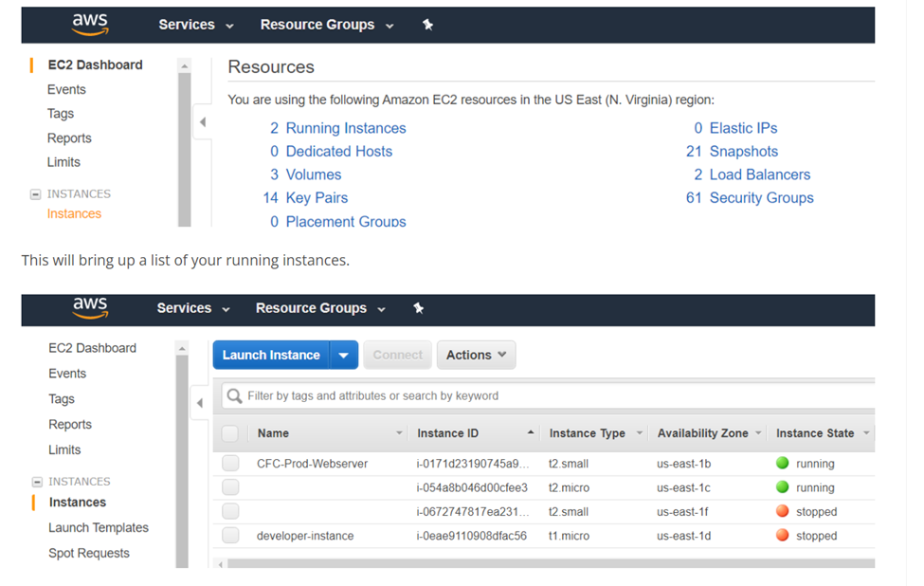The width and height of the screenshot is (924, 586).
Task: Select Instances in the lower sidebar
Action: tap(78, 503)
